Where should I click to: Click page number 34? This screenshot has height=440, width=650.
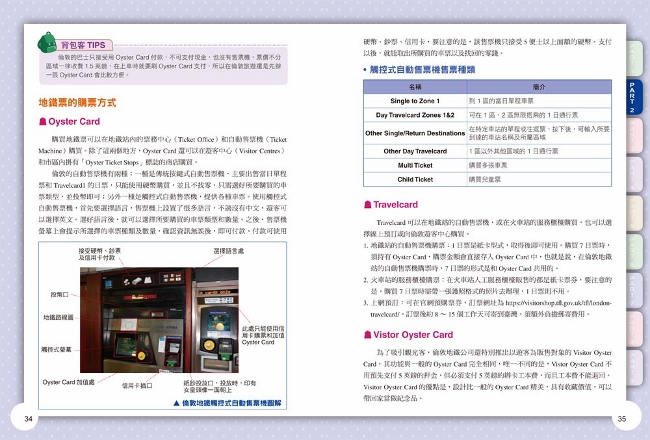[x=28, y=419]
